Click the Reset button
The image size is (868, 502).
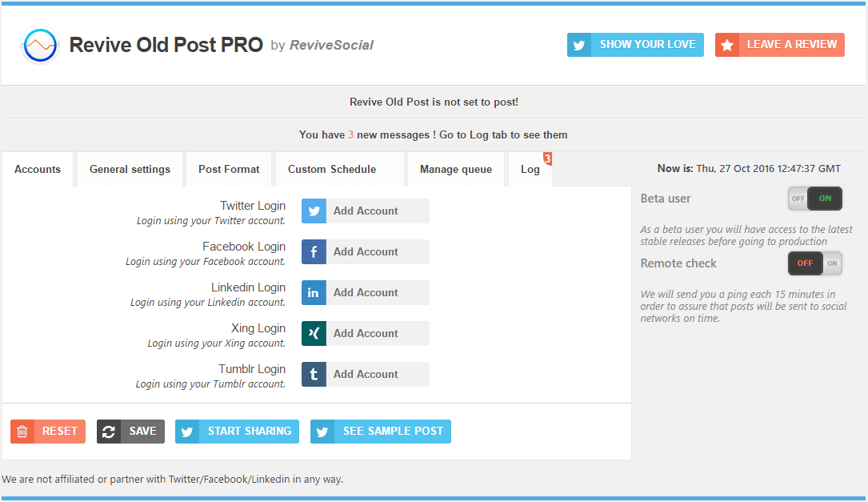(x=48, y=432)
